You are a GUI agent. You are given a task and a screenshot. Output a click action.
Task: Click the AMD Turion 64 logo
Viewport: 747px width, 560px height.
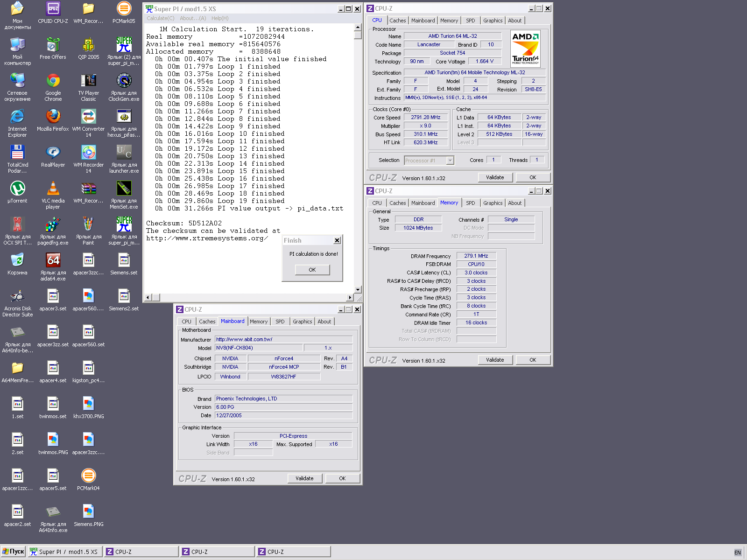525,49
